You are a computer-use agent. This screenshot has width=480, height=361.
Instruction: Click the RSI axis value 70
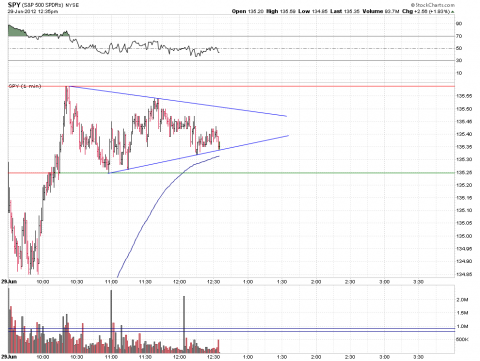click(x=459, y=36)
